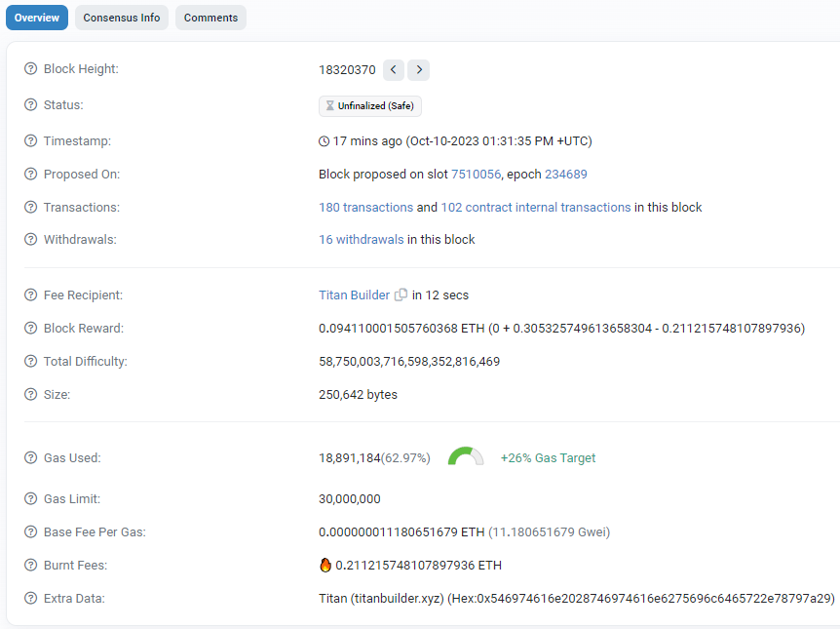Select burnt fees 0.211215748107897936 ETH value
This screenshot has width=840, height=629.
coord(418,566)
